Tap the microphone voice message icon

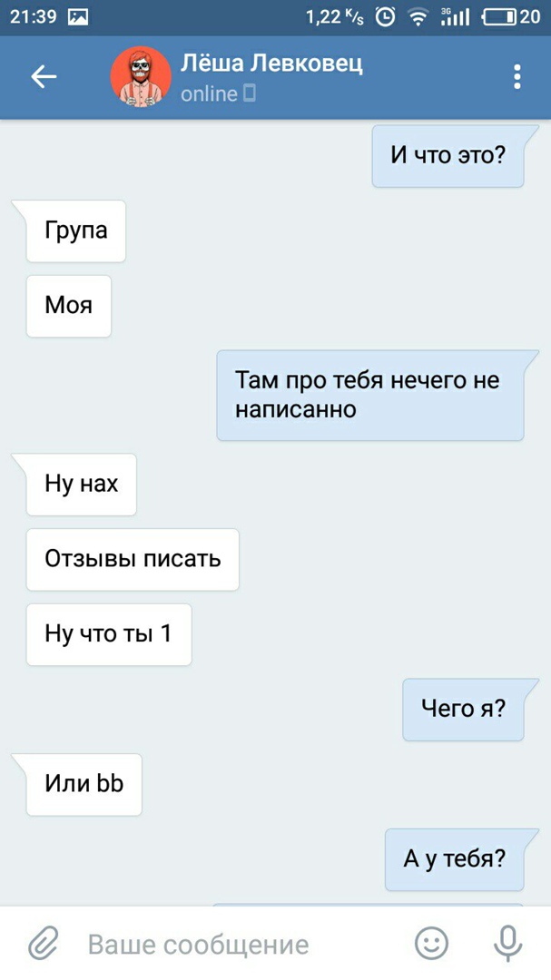pos(507,943)
